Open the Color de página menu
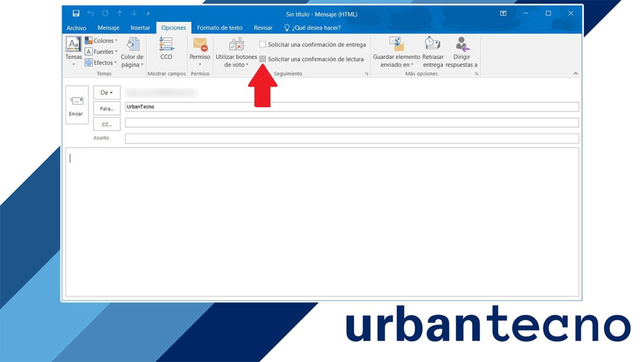 tap(132, 53)
